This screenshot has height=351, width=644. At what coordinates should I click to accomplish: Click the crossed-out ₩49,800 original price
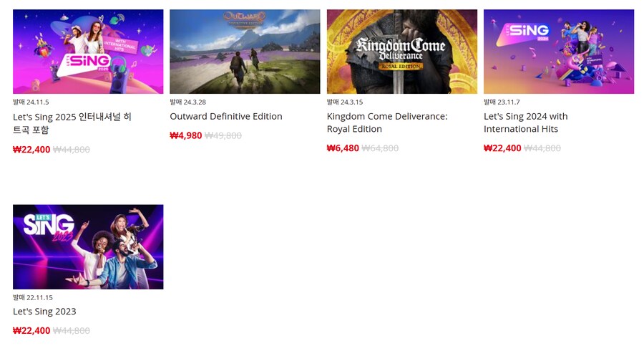tap(223, 135)
